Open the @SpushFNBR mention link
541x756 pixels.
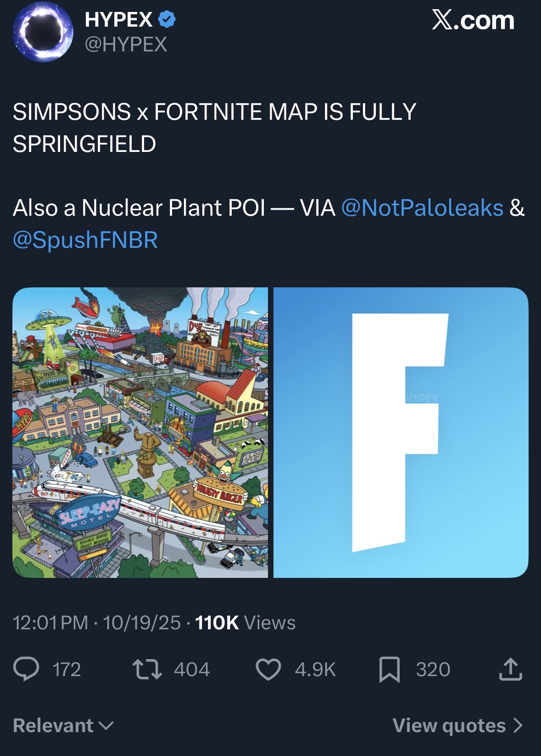pyautogui.click(x=85, y=240)
